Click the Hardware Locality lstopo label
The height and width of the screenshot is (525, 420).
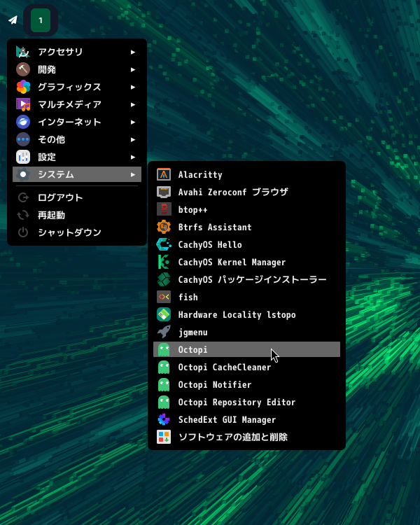click(x=237, y=315)
